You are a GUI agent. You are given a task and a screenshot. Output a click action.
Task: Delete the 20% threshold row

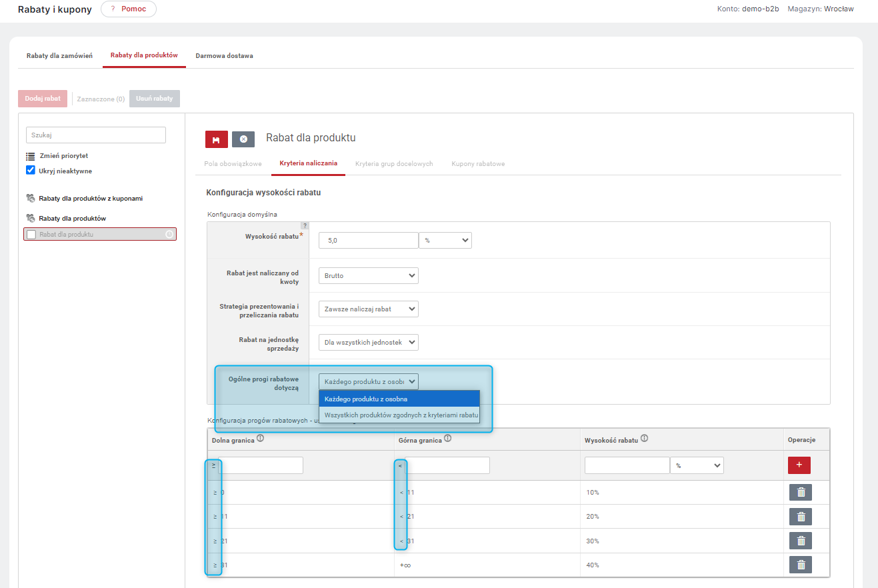[801, 517]
